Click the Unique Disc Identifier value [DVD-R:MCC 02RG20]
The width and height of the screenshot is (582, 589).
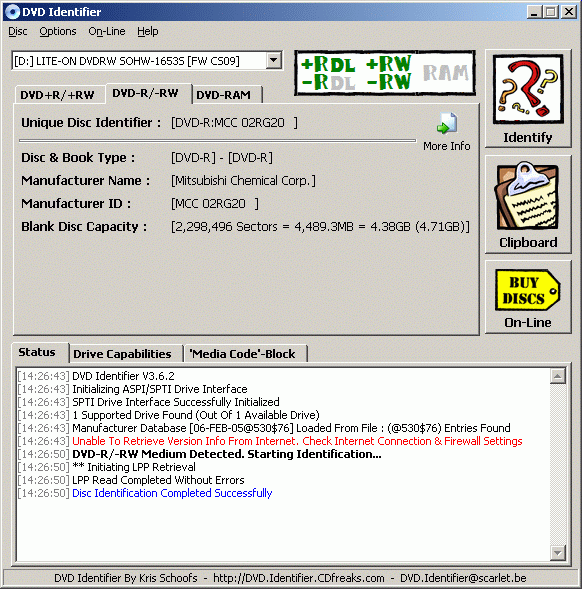(234, 123)
